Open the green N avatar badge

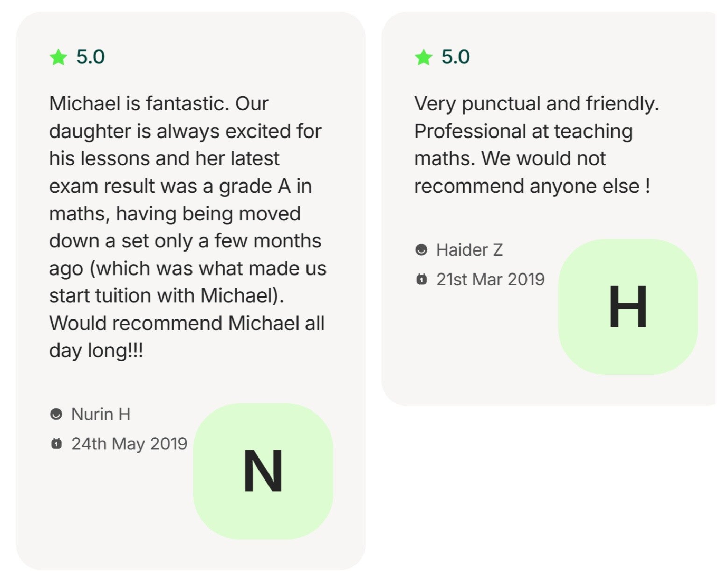(263, 471)
